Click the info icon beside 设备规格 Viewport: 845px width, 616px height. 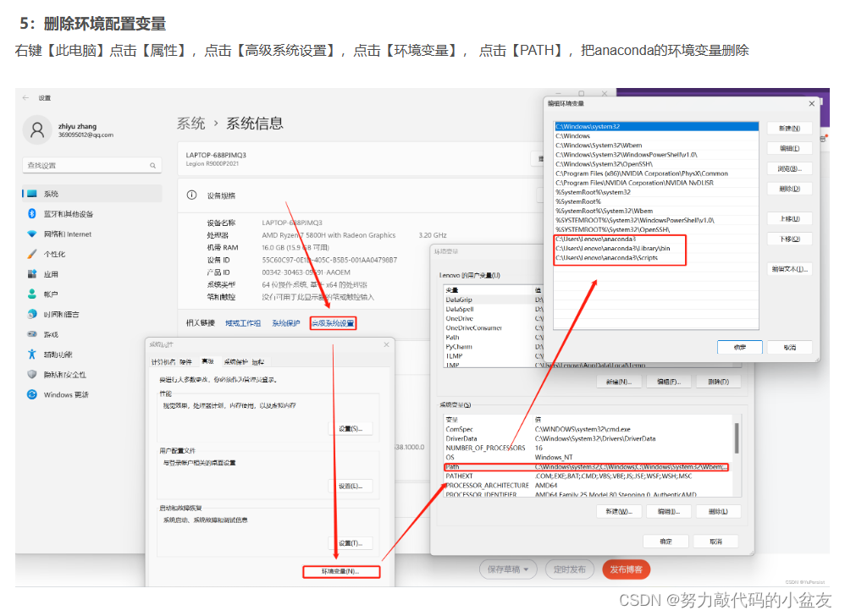click(191, 195)
